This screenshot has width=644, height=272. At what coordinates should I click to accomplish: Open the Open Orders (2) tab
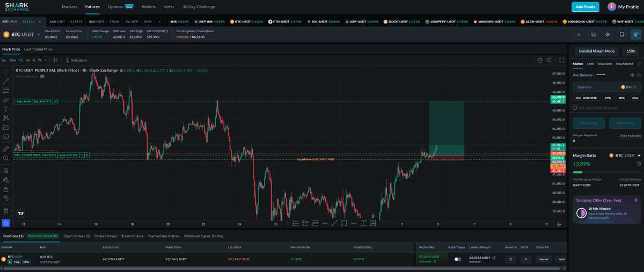coord(77,236)
